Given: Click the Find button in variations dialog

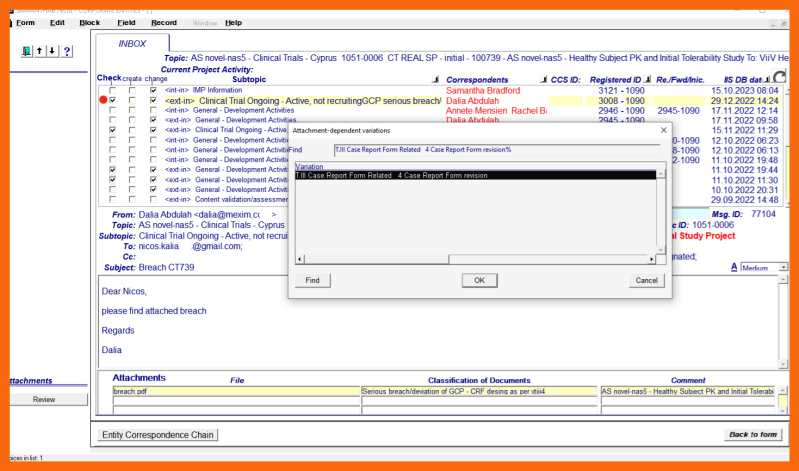Looking at the screenshot, I should click(312, 280).
